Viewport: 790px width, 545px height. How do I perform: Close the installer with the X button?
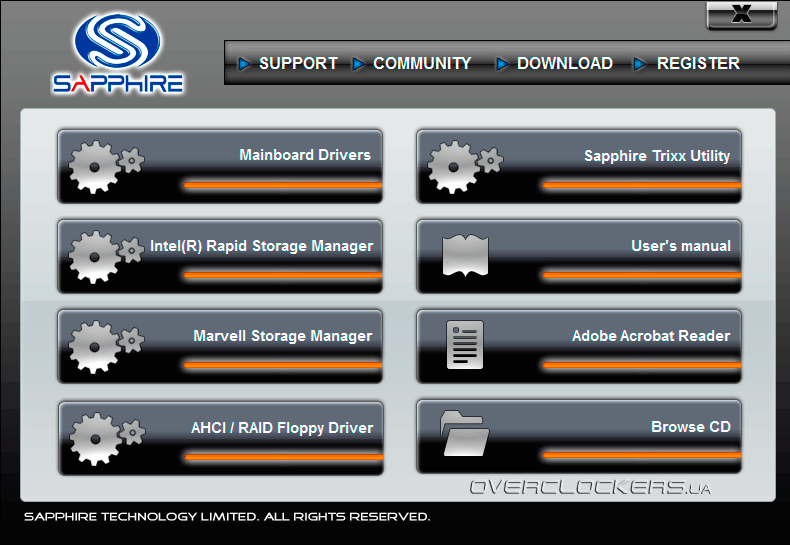point(742,15)
